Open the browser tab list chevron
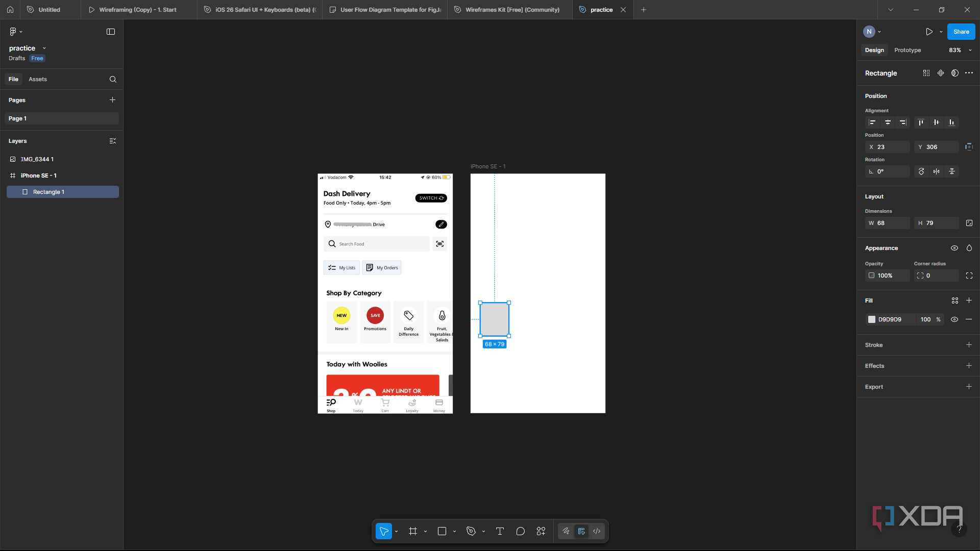The height and width of the screenshot is (551, 980). tap(891, 10)
